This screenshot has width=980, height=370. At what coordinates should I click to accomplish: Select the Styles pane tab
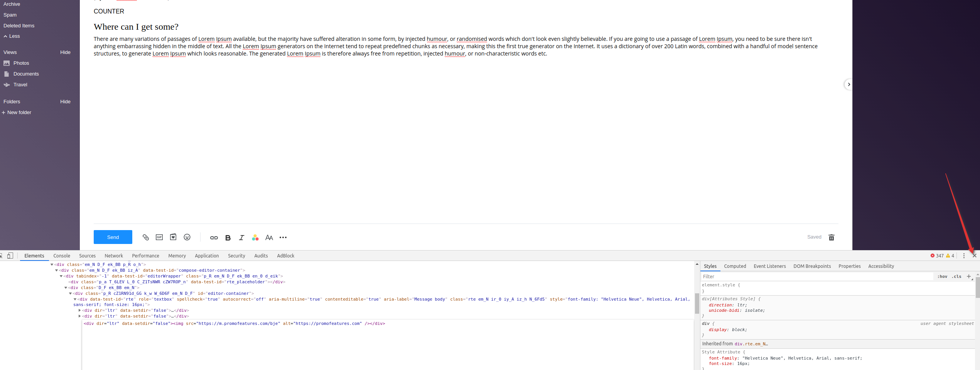tap(710, 266)
